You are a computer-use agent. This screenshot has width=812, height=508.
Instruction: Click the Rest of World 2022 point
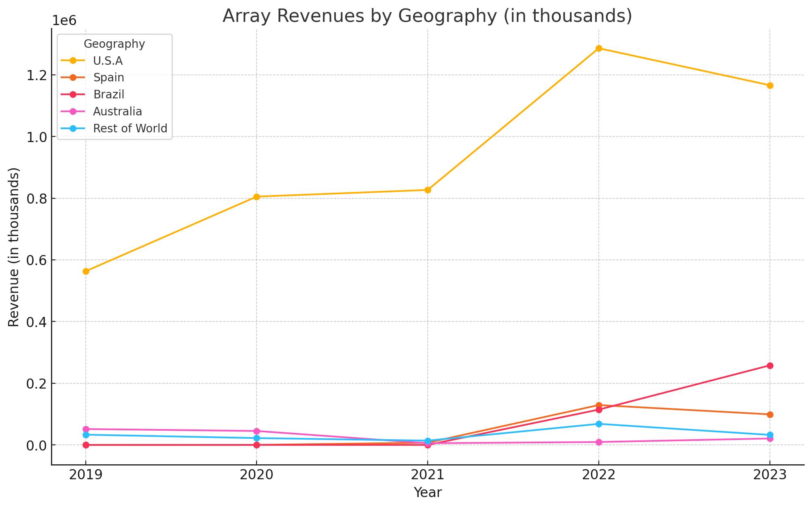point(599,424)
